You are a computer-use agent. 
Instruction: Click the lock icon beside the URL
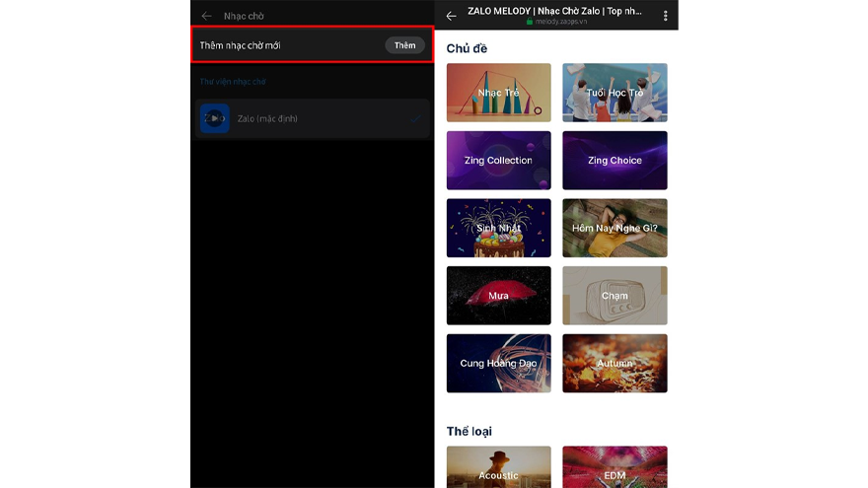click(530, 22)
